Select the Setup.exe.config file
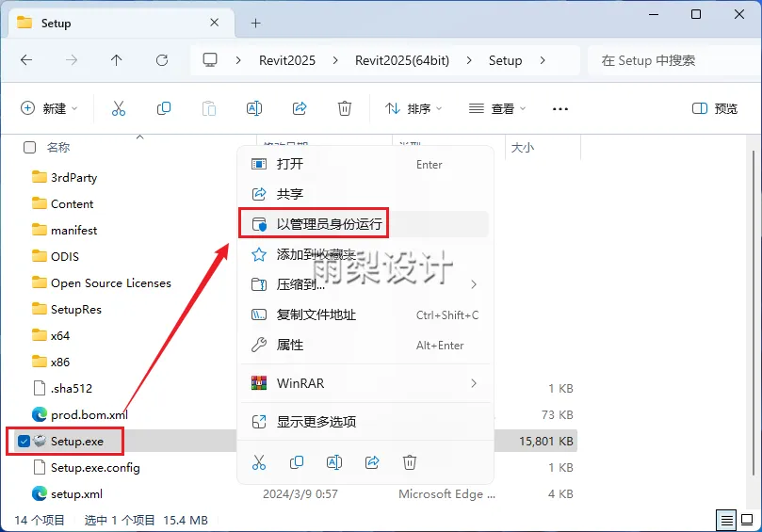The height and width of the screenshot is (532, 762). pos(86,467)
